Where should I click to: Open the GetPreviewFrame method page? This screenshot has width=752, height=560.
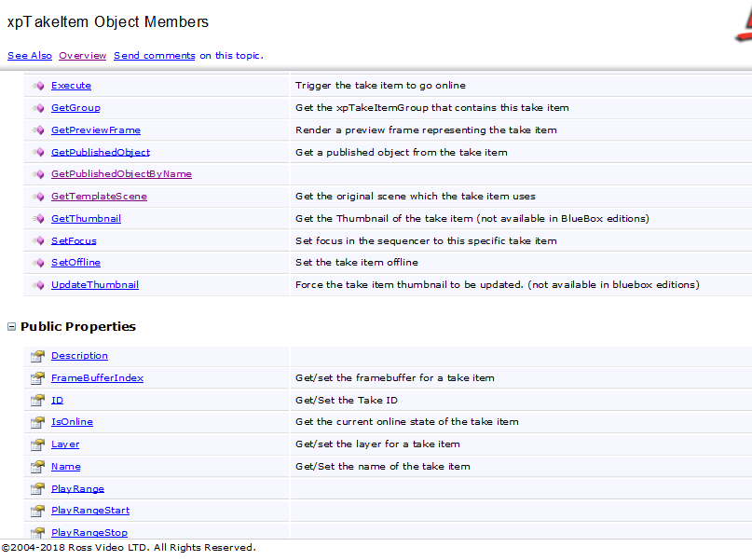pos(96,130)
